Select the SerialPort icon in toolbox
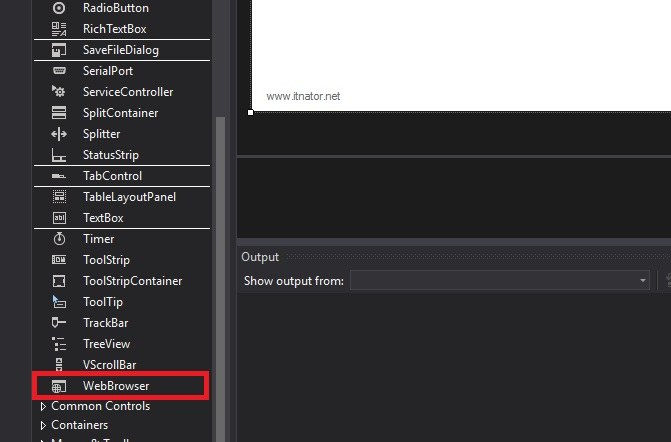This screenshot has width=671, height=442. [x=59, y=71]
